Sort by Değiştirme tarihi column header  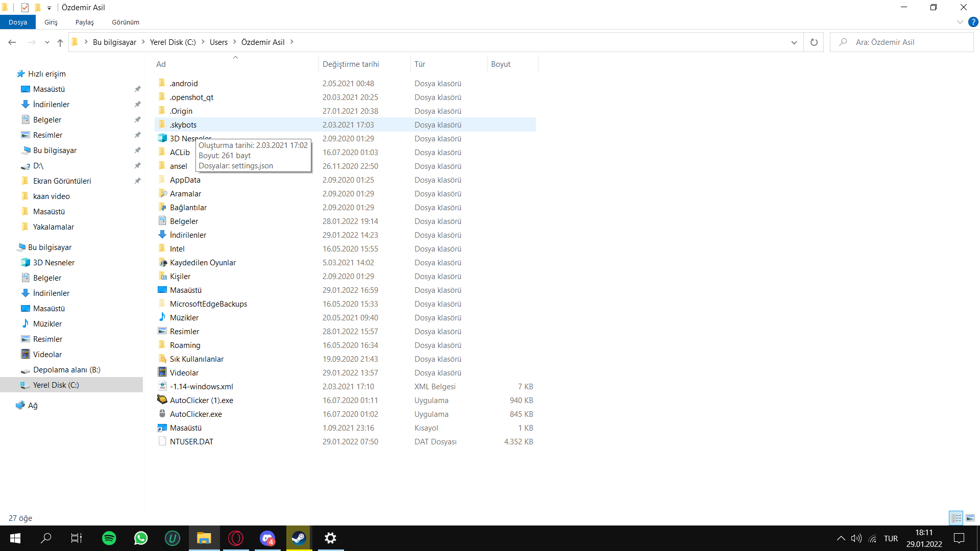click(x=351, y=64)
